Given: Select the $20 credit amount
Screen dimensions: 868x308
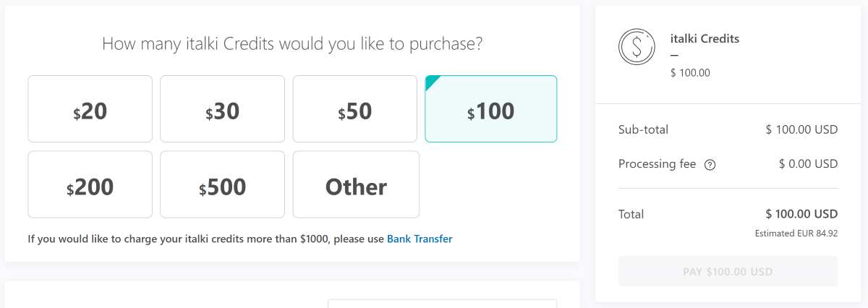Looking at the screenshot, I should (90, 109).
